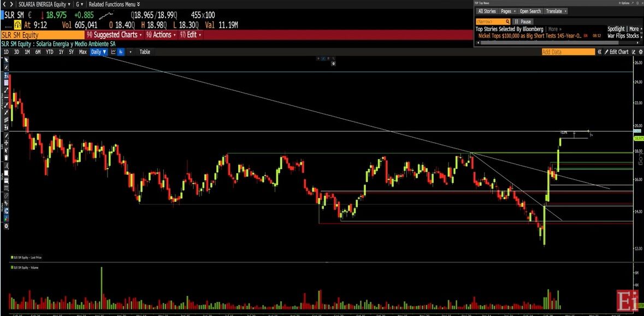Screen dimensions: 644x316
Task: Open the line thickness style tool
Action: click(x=6, y=180)
